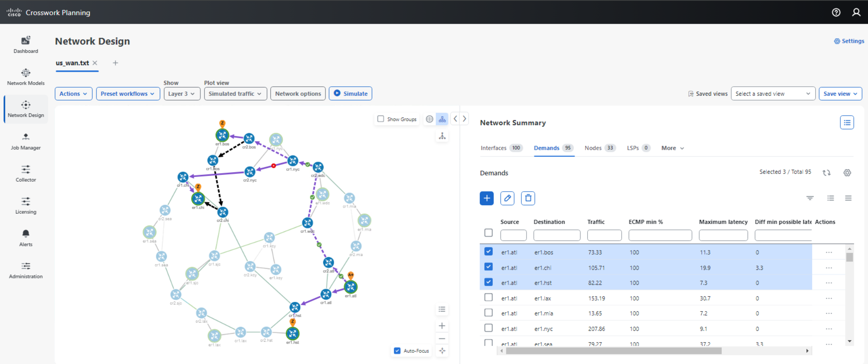
Task: Open Job Manager from the sidebar
Action: click(x=26, y=142)
